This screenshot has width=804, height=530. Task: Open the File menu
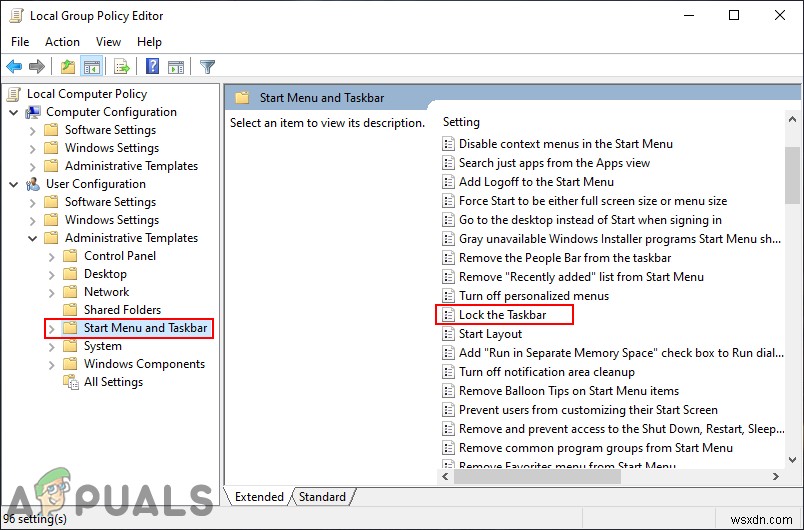20,42
